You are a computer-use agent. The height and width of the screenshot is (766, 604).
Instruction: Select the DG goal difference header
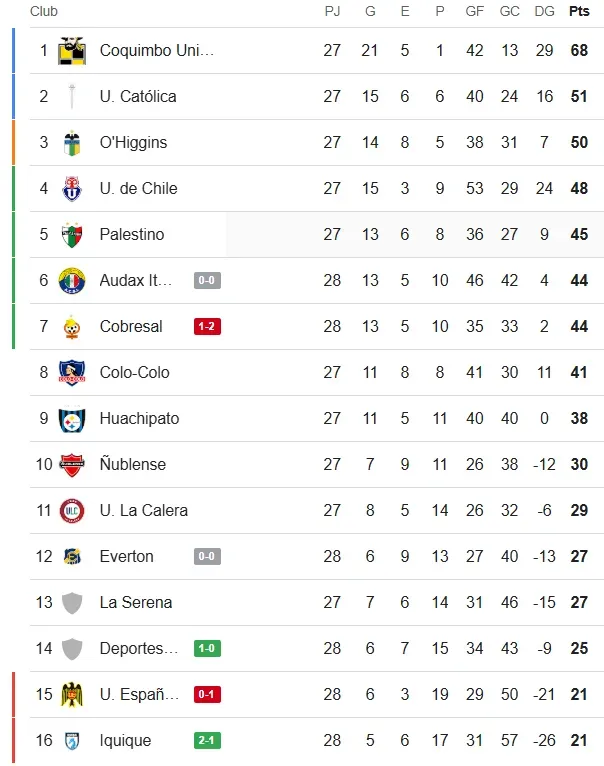point(544,11)
